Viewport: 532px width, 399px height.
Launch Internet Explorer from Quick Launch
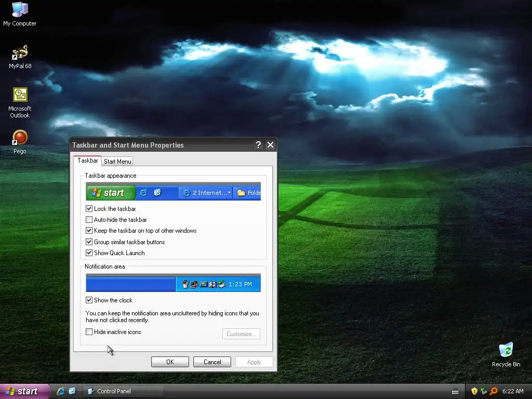click(61, 391)
